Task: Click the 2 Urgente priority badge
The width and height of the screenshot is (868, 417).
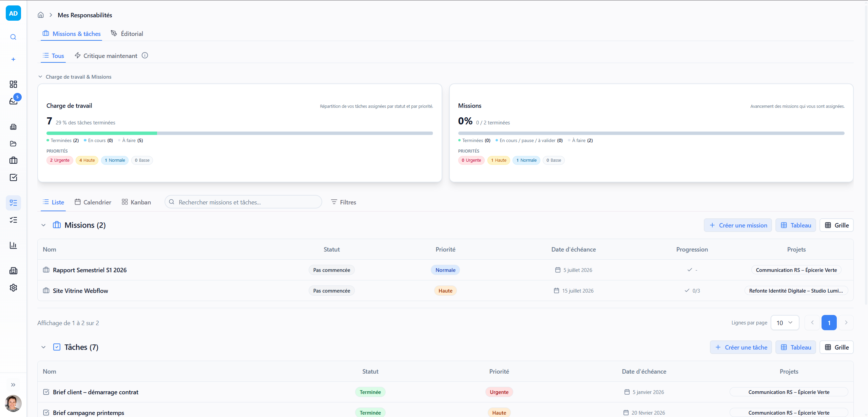Action: (60, 160)
